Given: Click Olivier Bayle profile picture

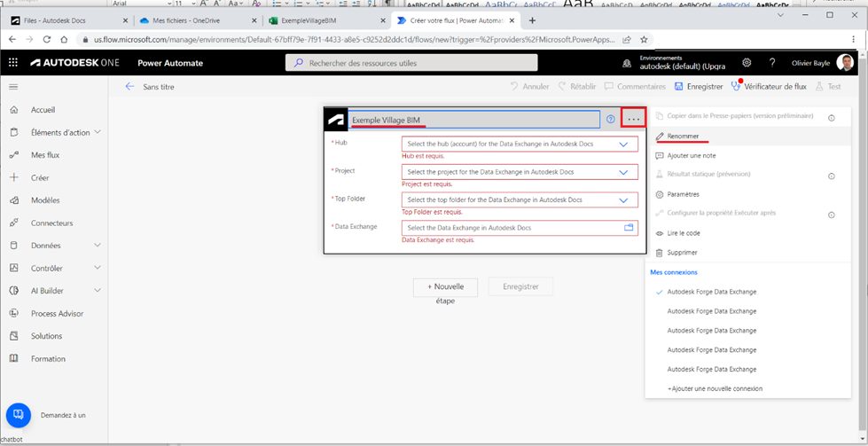Looking at the screenshot, I should point(845,63).
